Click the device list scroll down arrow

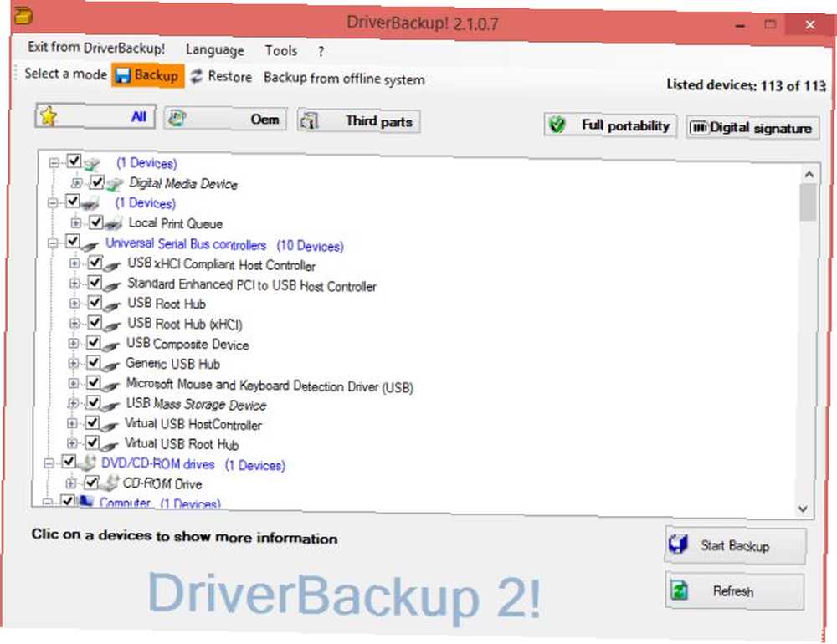click(803, 509)
